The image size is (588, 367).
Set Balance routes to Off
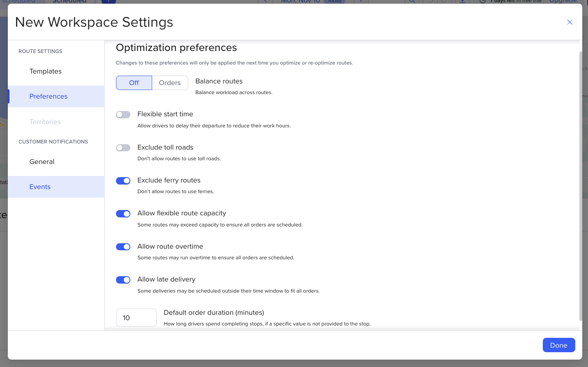pyautogui.click(x=134, y=83)
